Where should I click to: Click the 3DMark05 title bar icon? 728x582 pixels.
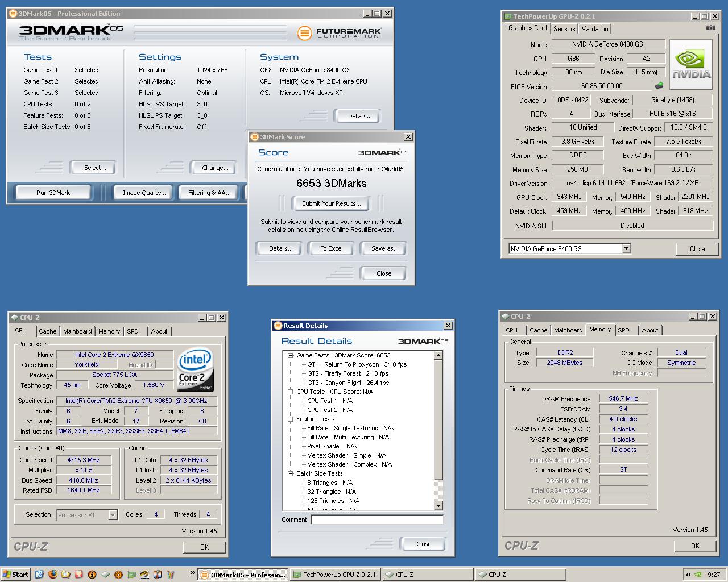coord(13,13)
